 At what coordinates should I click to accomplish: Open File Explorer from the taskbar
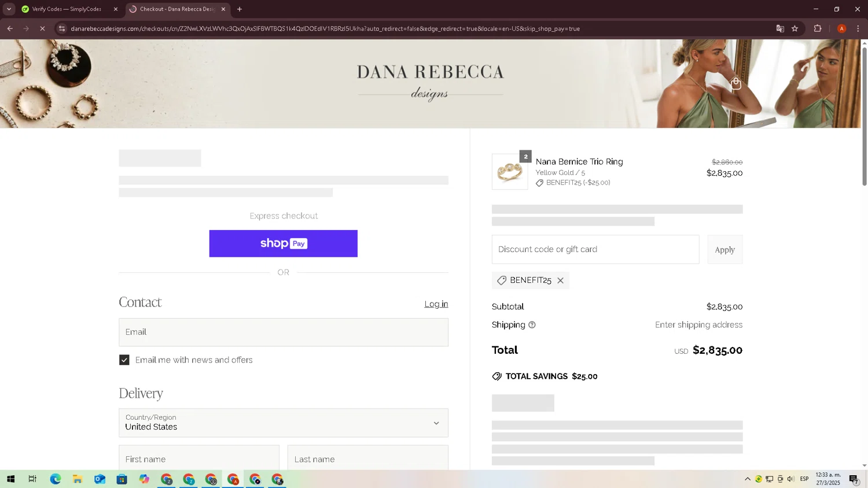pyautogui.click(x=78, y=479)
